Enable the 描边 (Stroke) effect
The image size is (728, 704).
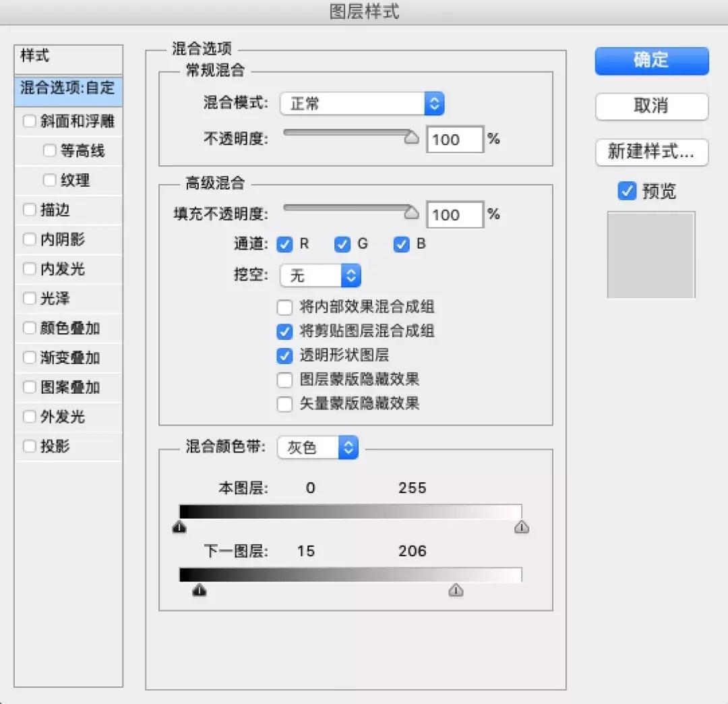[29, 210]
